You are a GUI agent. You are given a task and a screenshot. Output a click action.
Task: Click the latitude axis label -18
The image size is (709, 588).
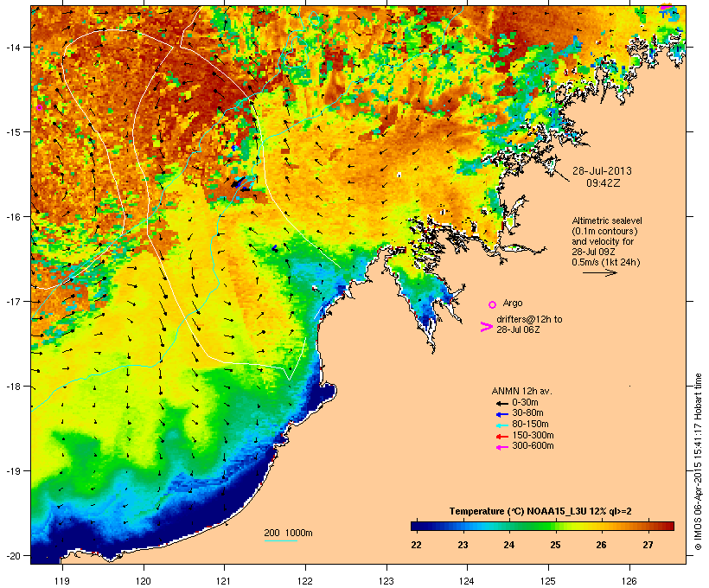(12, 387)
